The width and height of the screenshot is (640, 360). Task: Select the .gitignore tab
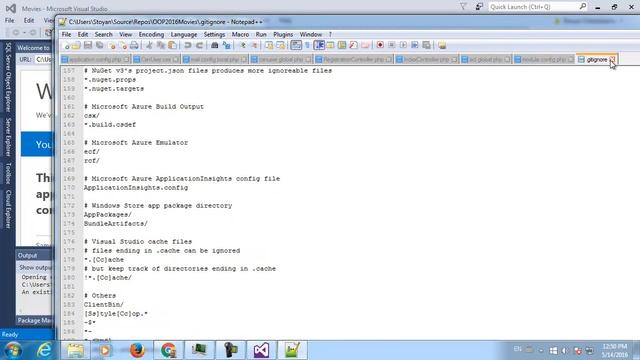(596, 60)
